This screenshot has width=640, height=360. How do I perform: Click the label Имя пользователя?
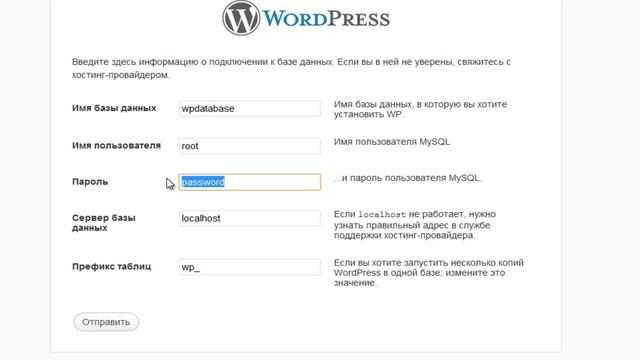click(x=116, y=146)
